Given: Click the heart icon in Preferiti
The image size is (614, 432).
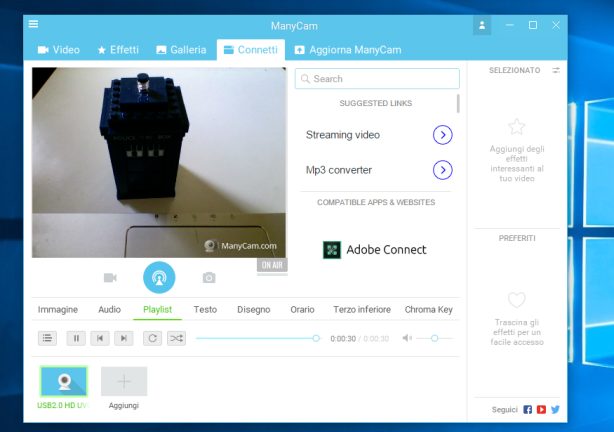Looking at the screenshot, I should click(x=516, y=300).
